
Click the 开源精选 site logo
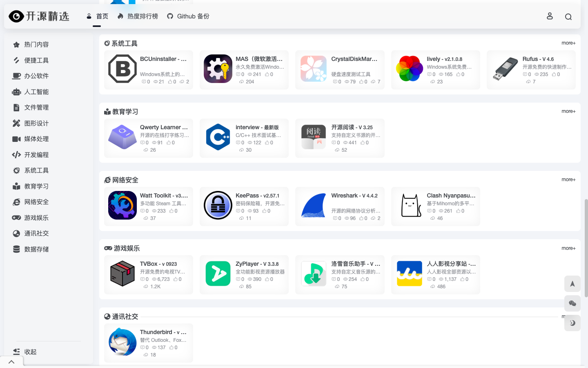(39, 16)
